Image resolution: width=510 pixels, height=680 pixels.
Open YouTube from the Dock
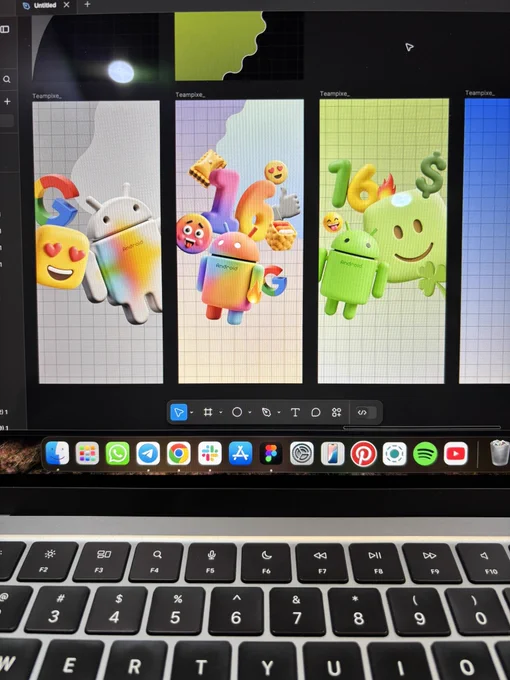456,454
